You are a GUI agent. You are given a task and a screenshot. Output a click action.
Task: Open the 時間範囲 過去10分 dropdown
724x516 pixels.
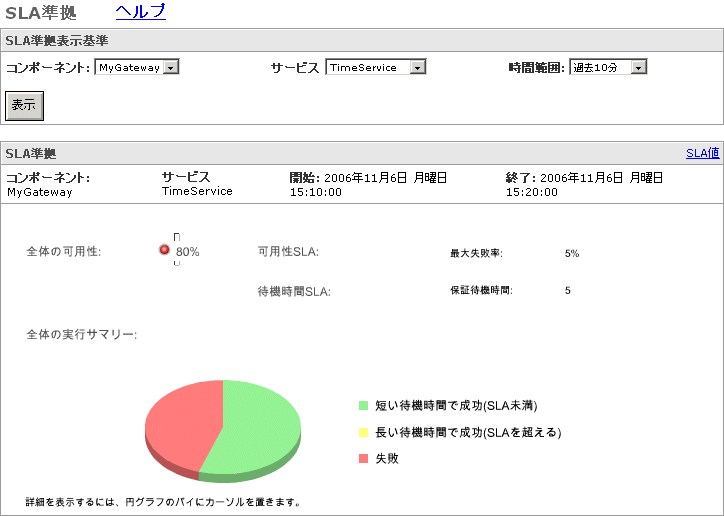[608, 67]
